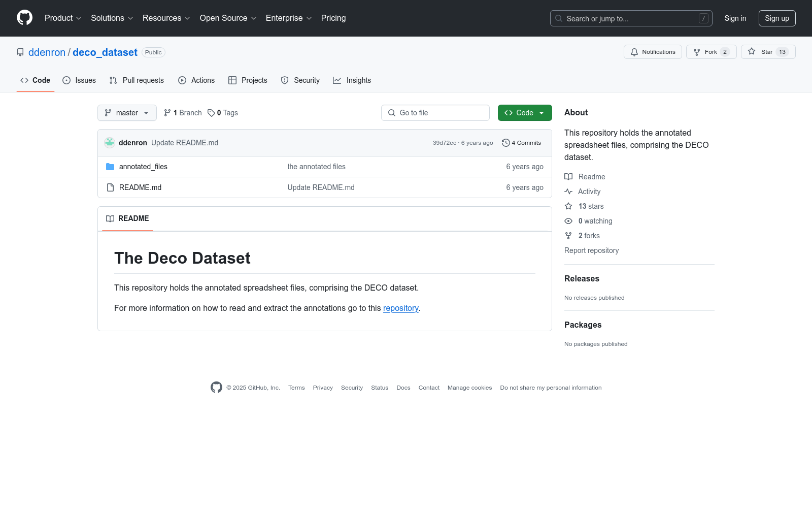Click the eye icon beside 0 watching

[568, 221]
